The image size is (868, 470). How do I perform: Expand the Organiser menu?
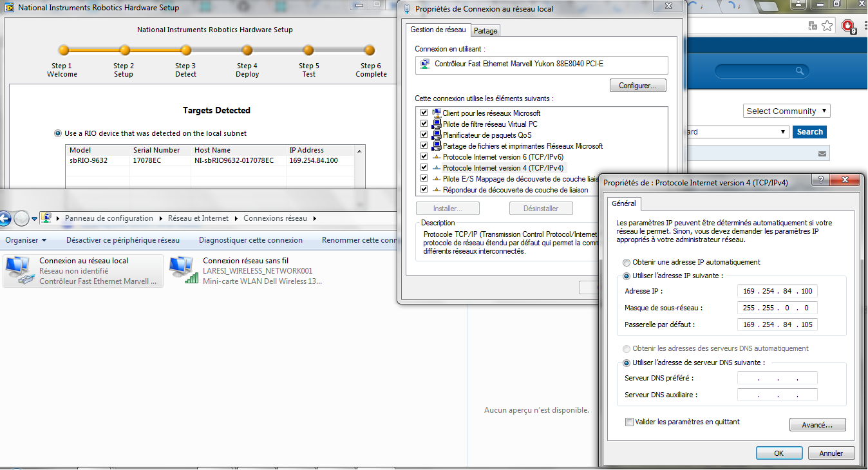[x=26, y=240]
